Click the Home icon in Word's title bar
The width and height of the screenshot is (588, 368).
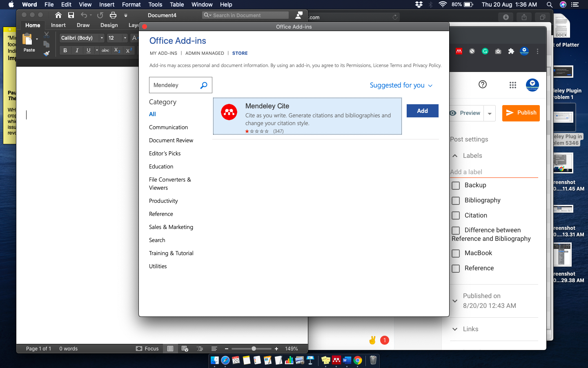(58, 15)
